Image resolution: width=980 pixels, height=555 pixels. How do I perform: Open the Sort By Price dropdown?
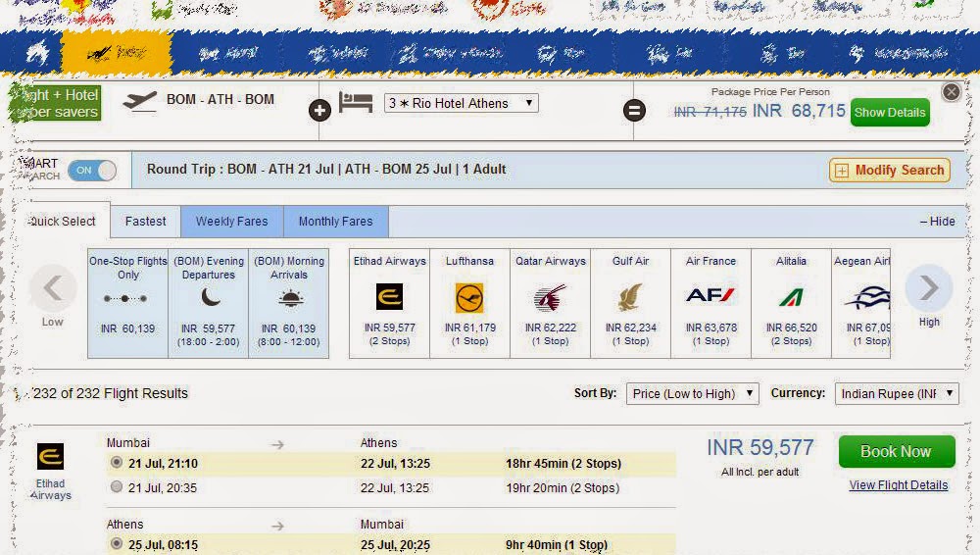693,393
